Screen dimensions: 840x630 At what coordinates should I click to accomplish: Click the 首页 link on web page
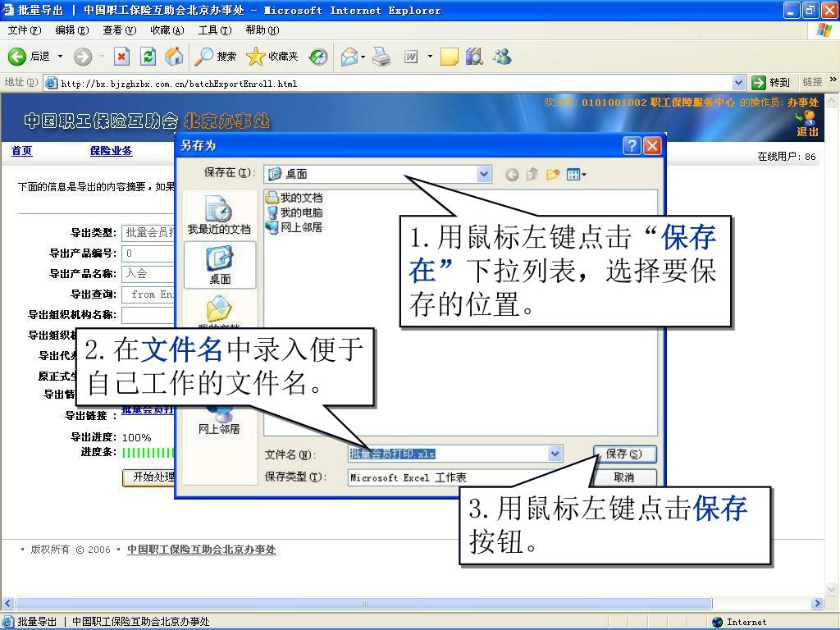(22, 151)
